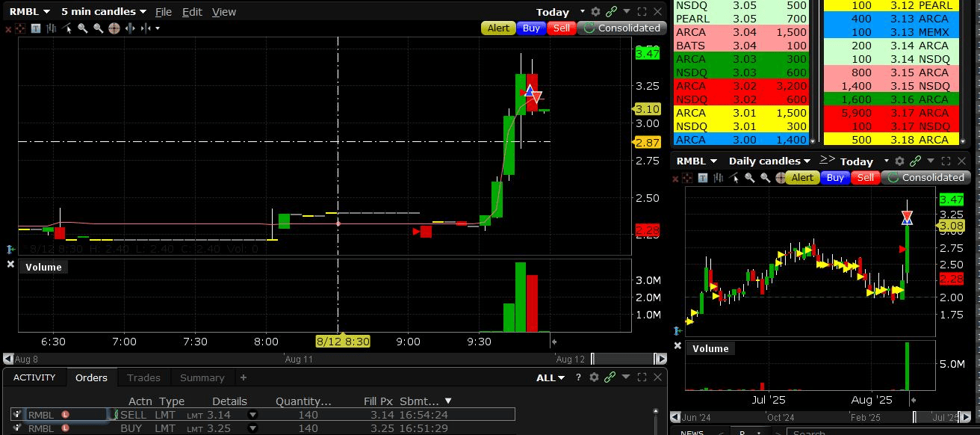Click the red X remove icon in 5 min chart toolbar

click(8, 29)
